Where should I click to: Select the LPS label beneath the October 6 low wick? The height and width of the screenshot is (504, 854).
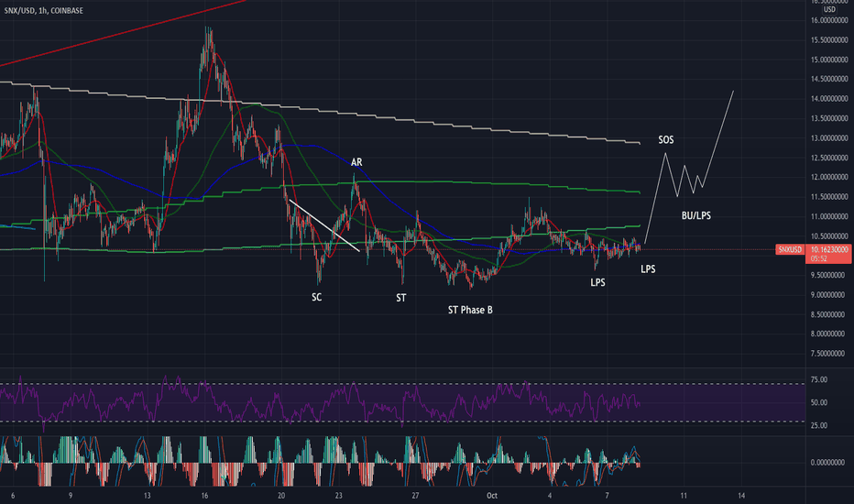click(597, 282)
